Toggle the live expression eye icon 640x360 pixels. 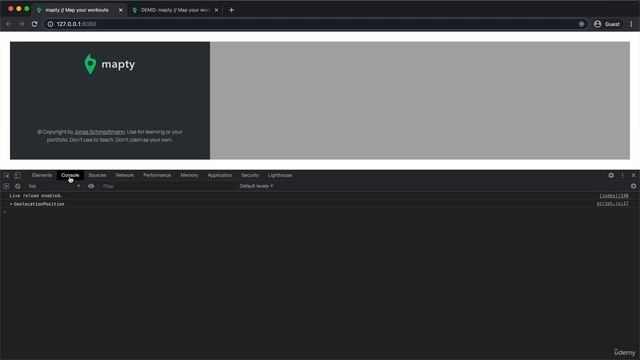(x=91, y=186)
